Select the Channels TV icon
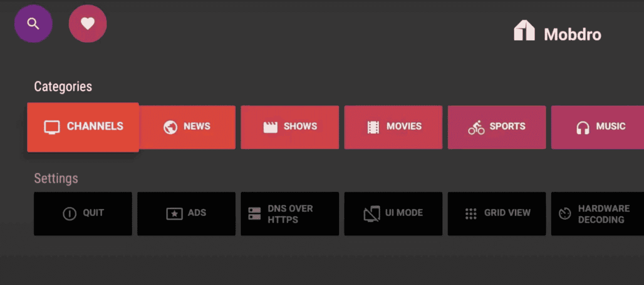Screen dimensions: 644x285 (x=52, y=127)
